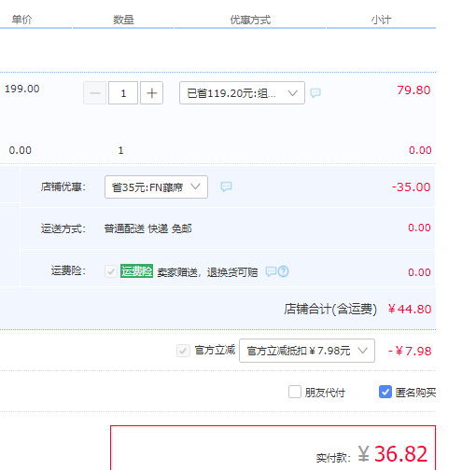
Task: Open the 已省119.20元 discount dropdown
Action: tap(242, 93)
